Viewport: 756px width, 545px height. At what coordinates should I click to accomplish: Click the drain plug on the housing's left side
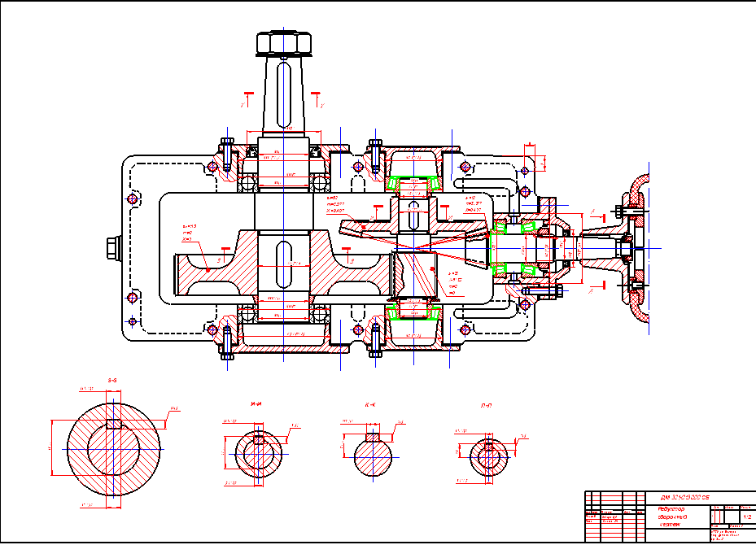click(x=111, y=248)
